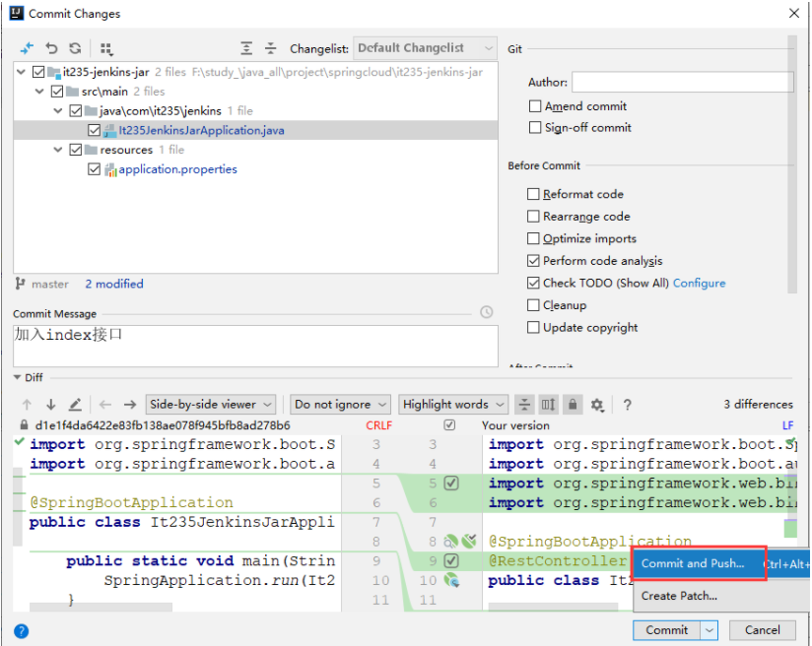Click the Group By icon in toolbar
Screen dimensions: 812x646
pyautogui.click(x=106, y=49)
